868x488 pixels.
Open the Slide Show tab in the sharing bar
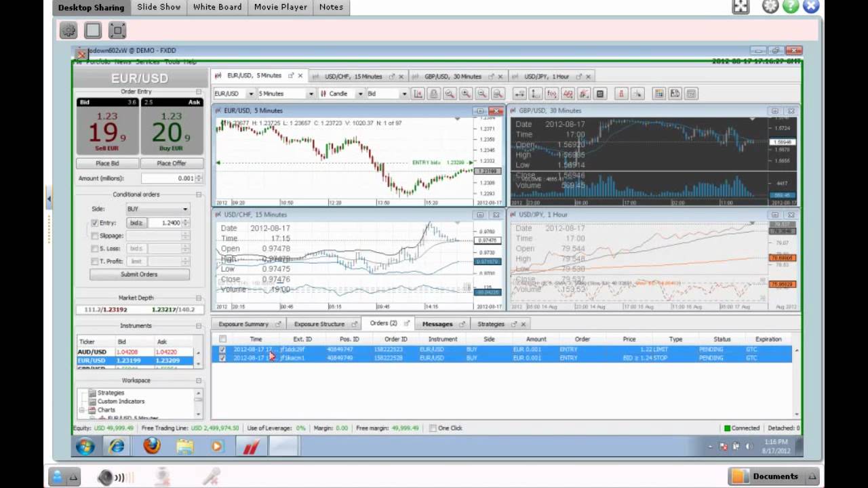(x=159, y=7)
